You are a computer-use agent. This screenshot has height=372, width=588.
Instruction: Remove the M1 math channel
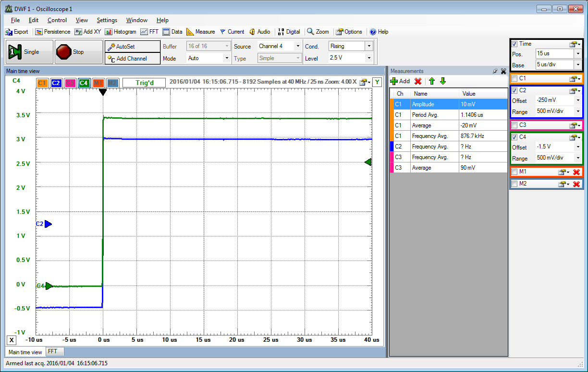pos(576,172)
